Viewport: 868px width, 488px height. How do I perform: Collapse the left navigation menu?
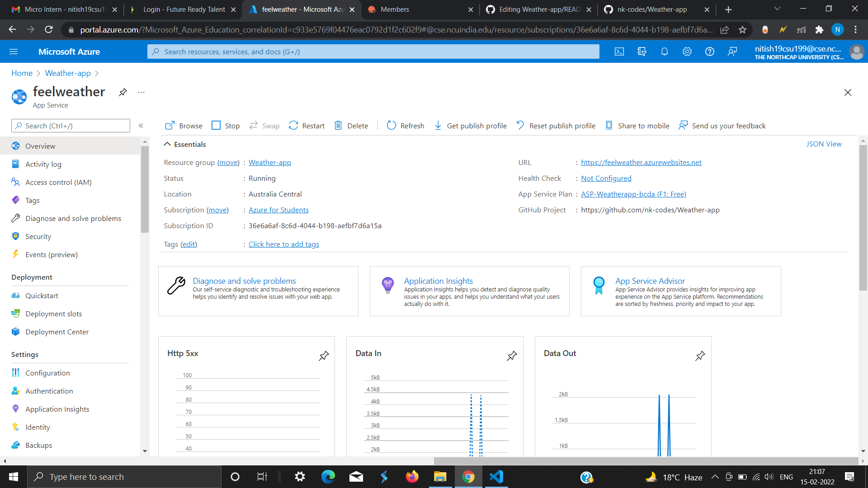tap(141, 126)
